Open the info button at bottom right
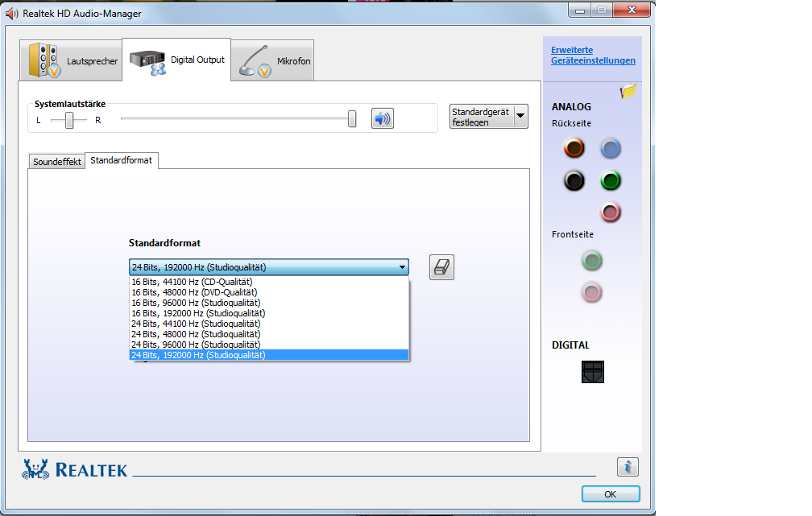This screenshot has width=812, height=516. click(x=628, y=467)
